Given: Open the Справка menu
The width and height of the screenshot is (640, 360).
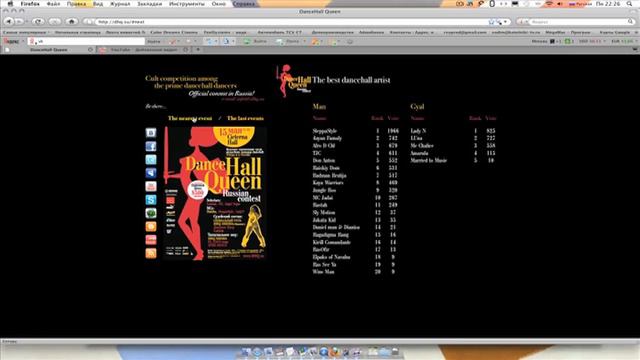Looking at the screenshot, I should point(244,4).
